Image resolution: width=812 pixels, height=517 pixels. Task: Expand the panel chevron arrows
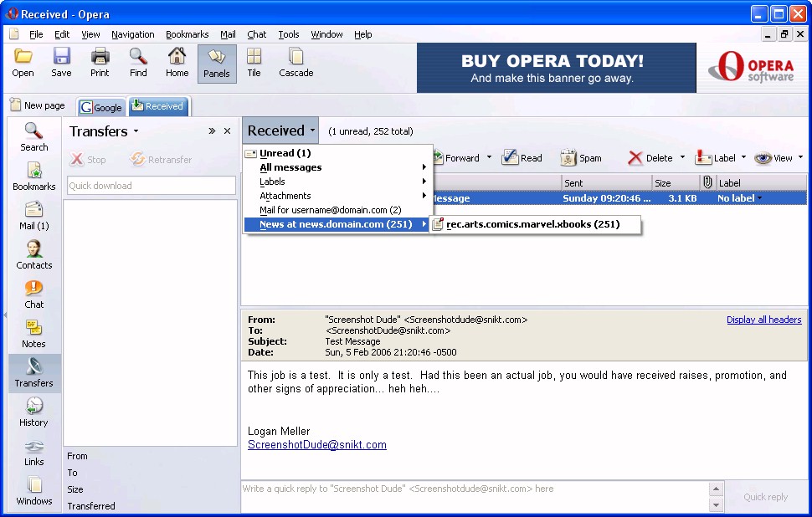point(212,131)
